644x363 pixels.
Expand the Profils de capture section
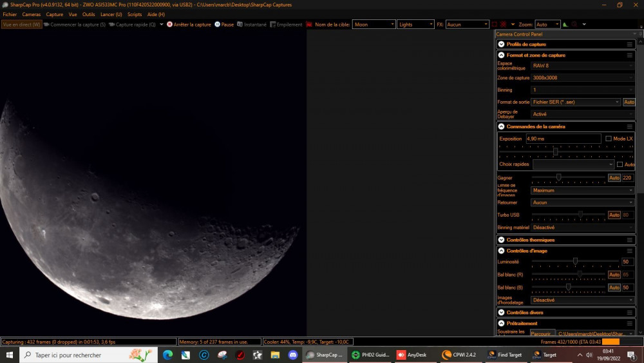tap(501, 44)
